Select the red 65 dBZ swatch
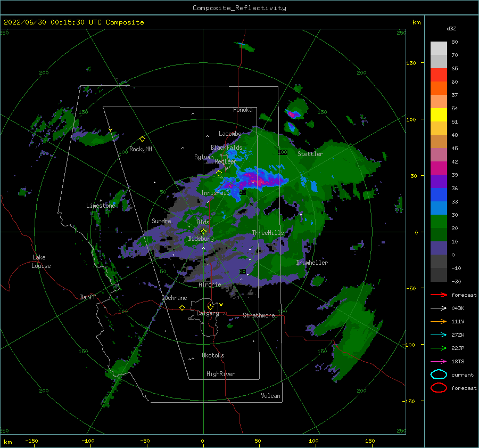This screenshot has width=479, height=448. coord(439,75)
